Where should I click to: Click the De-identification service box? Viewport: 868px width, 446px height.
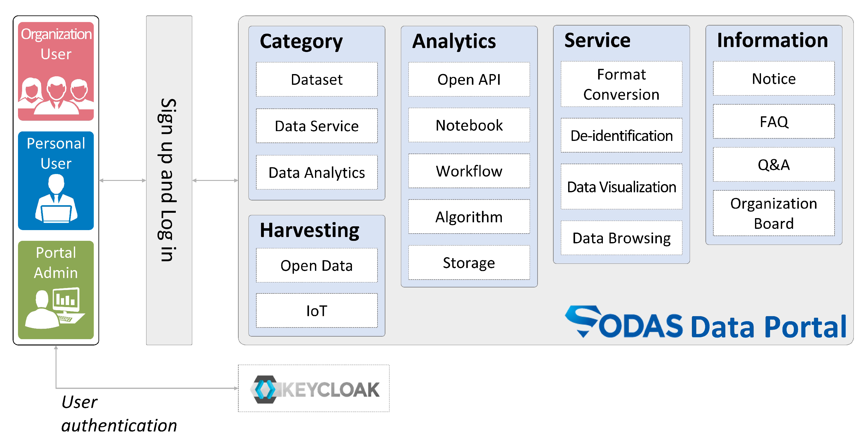pyautogui.click(x=621, y=135)
